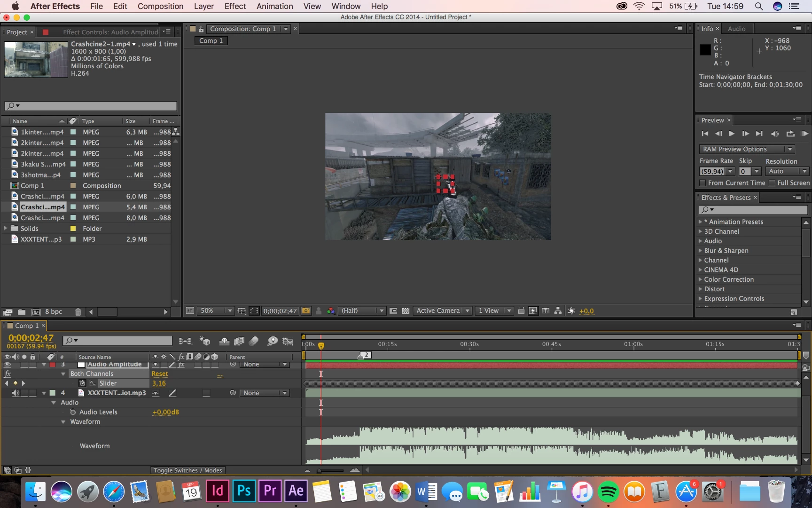
Task: Click Show Channel and Color Management icon
Action: tap(331, 311)
